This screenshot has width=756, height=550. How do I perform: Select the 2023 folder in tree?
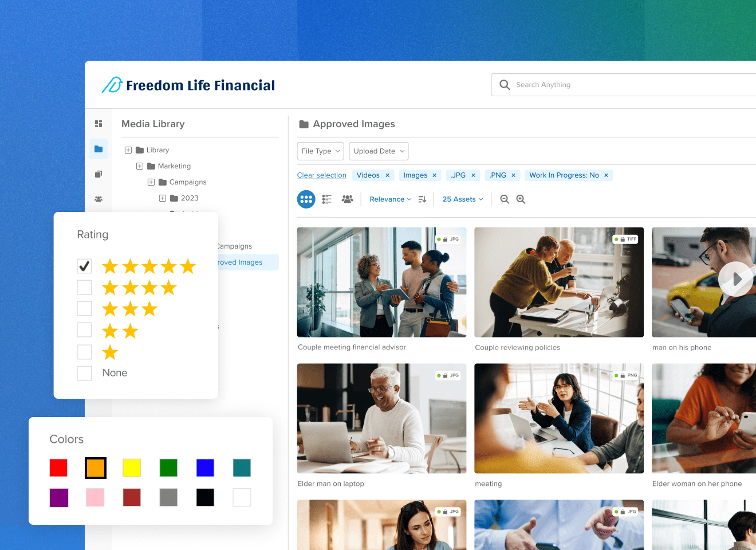point(184,198)
